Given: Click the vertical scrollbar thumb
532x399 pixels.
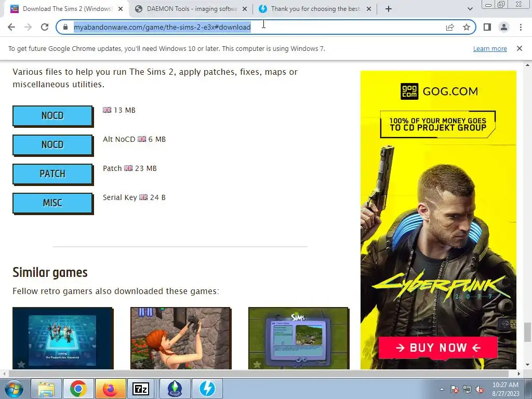Looking at the screenshot, I should (527, 332).
